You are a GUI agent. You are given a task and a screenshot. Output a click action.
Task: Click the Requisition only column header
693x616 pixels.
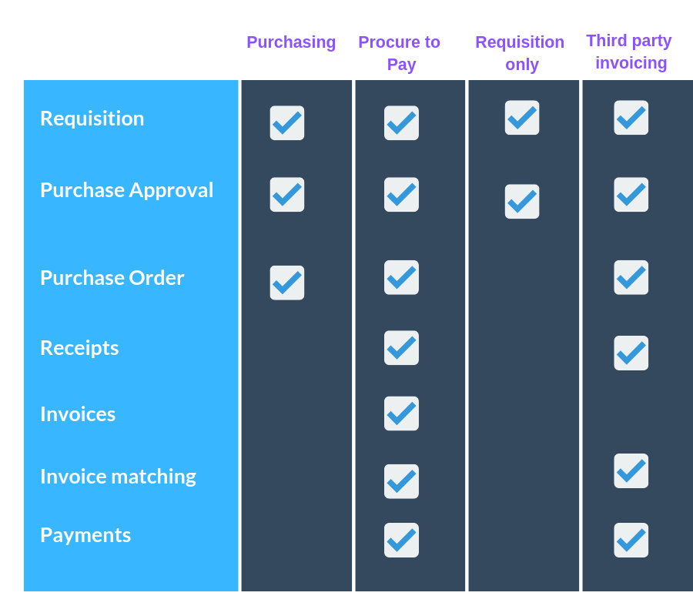tap(521, 53)
